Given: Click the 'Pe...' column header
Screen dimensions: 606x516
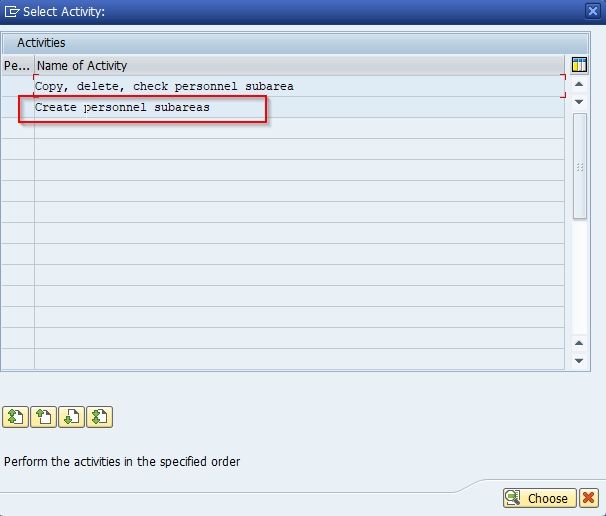Looking at the screenshot, I should click(x=17, y=65).
